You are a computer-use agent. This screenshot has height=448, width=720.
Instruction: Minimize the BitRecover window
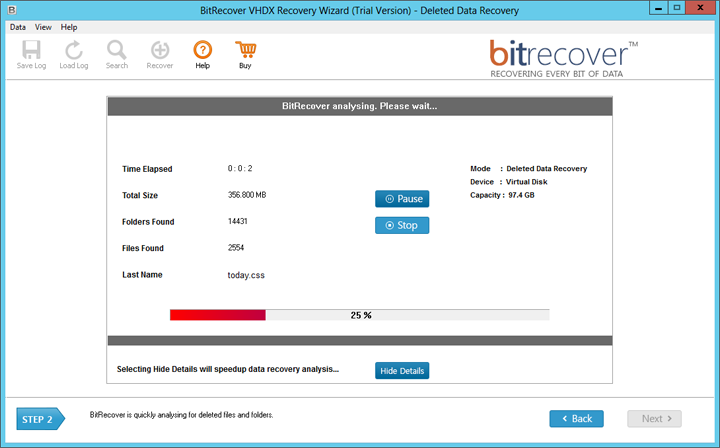click(x=658, y=8)
